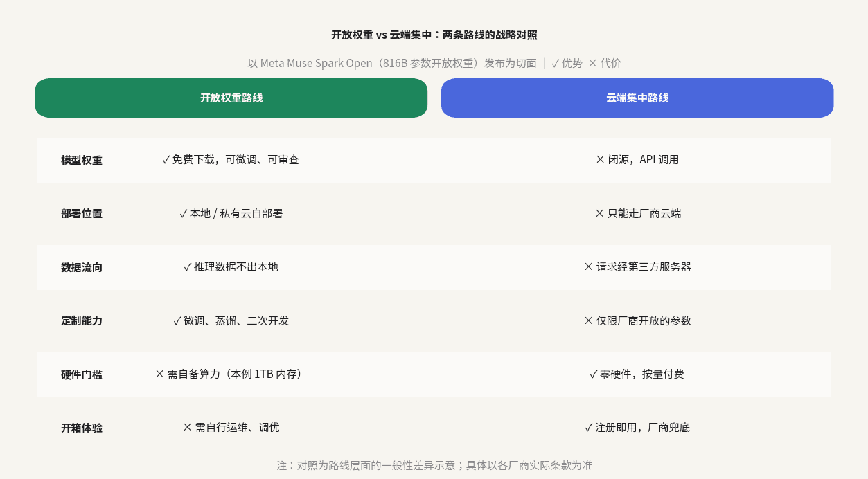Select the "定制能力" row label
Screen dimensions: 868x479
[82, 320]
